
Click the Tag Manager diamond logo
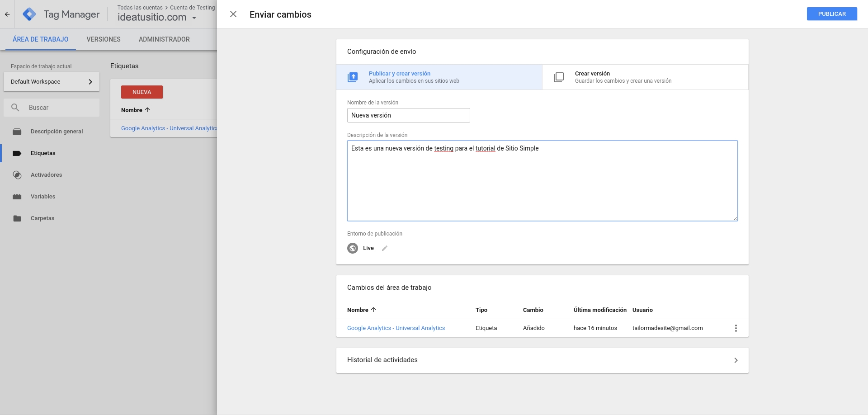click(x=29, y=14)
